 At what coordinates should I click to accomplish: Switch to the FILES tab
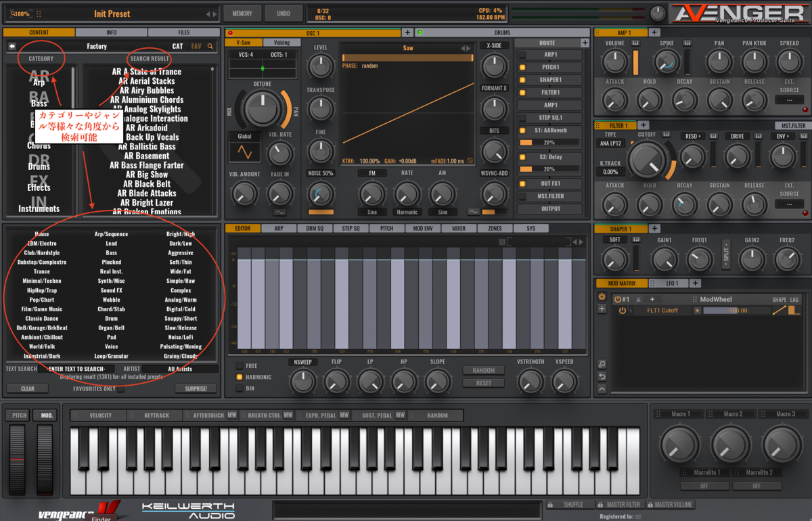[184, 32]
